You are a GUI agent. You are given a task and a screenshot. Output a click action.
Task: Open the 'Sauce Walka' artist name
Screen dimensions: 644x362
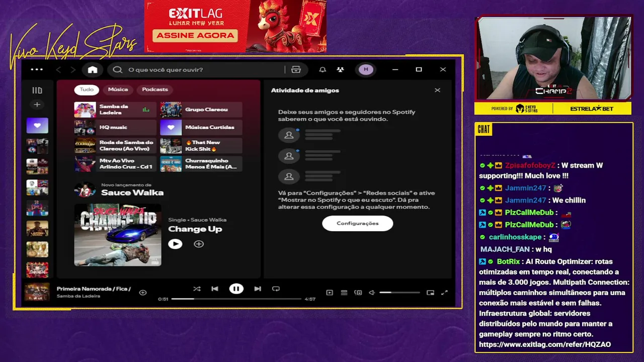pos(132,193)
